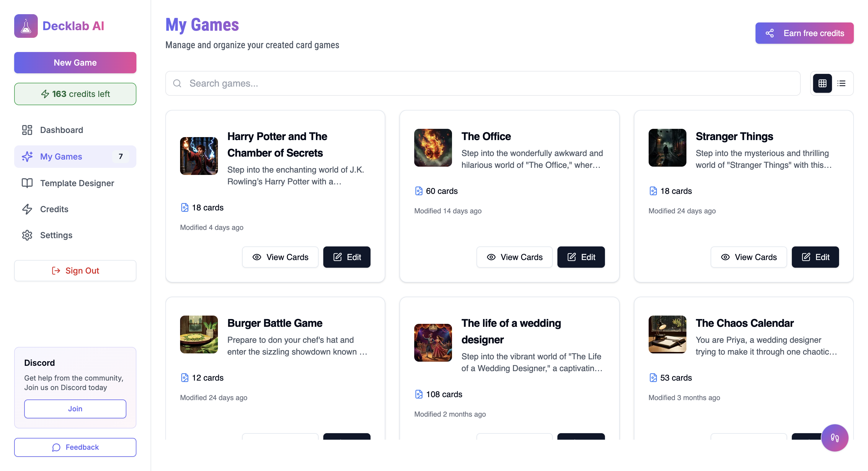Check the 163 credits left indicator
The height and width of the screenshot is (471, 868).
(75, 94)
